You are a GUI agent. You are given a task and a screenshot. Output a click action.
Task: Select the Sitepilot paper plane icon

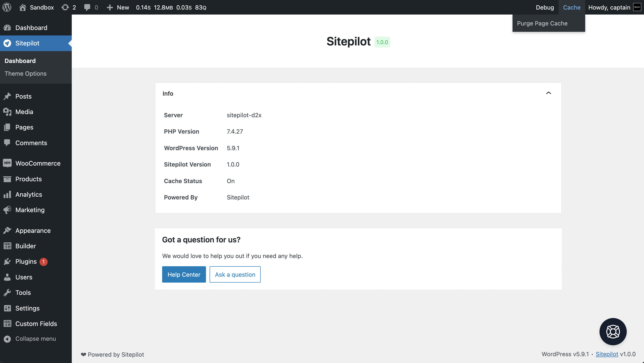7,43
